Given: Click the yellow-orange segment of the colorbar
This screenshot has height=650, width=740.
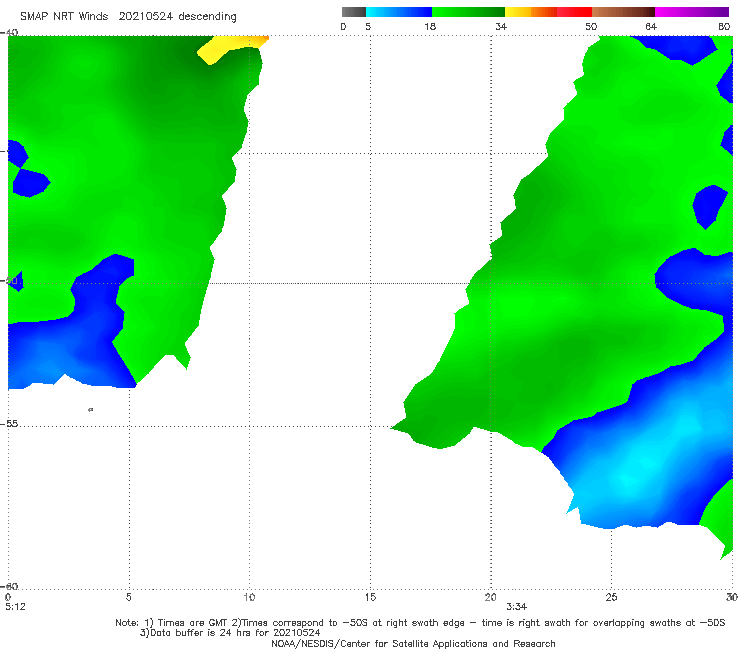Looking at the screenshot, I should click(x=531, y=12).
